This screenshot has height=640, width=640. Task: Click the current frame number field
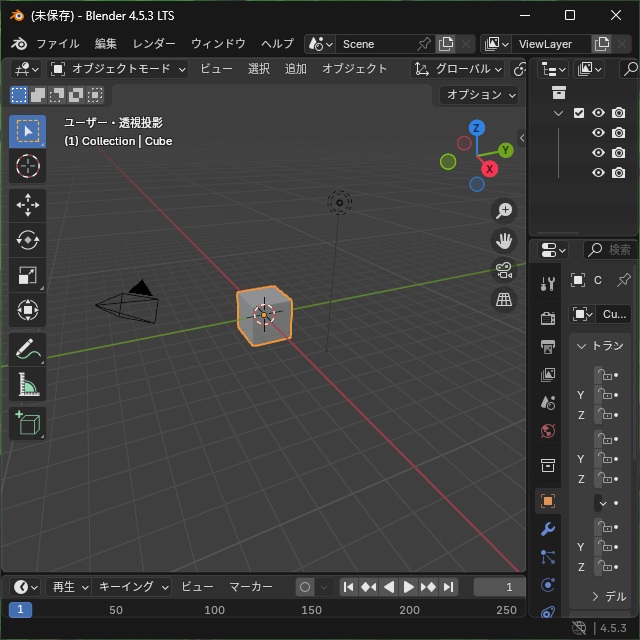[500, 587]
